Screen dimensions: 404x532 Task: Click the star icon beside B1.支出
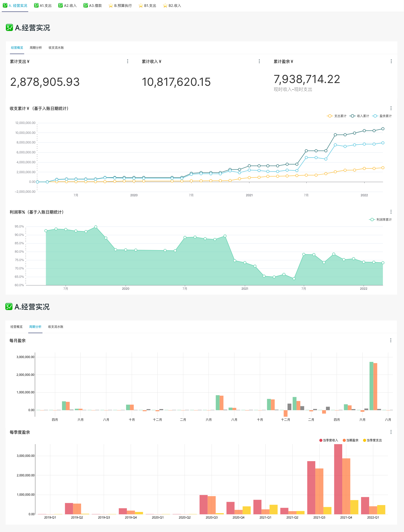pyautogui.click(x=141, y=6)
